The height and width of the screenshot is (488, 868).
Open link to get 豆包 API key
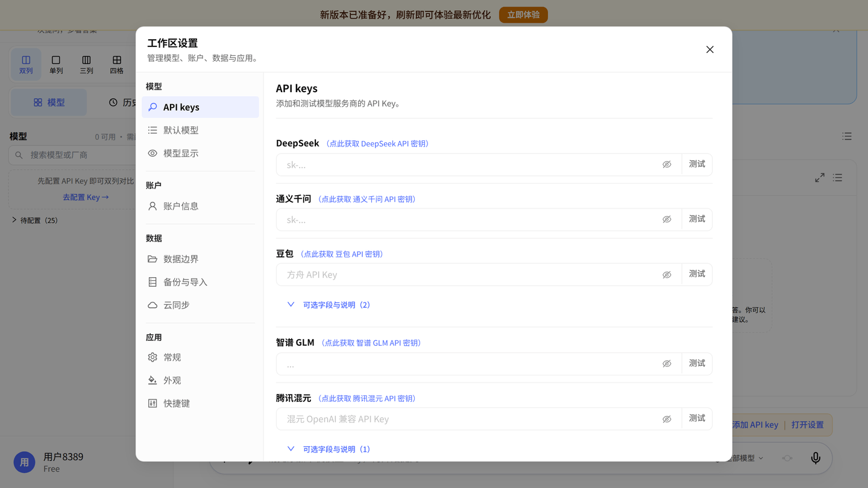[342, 254]
